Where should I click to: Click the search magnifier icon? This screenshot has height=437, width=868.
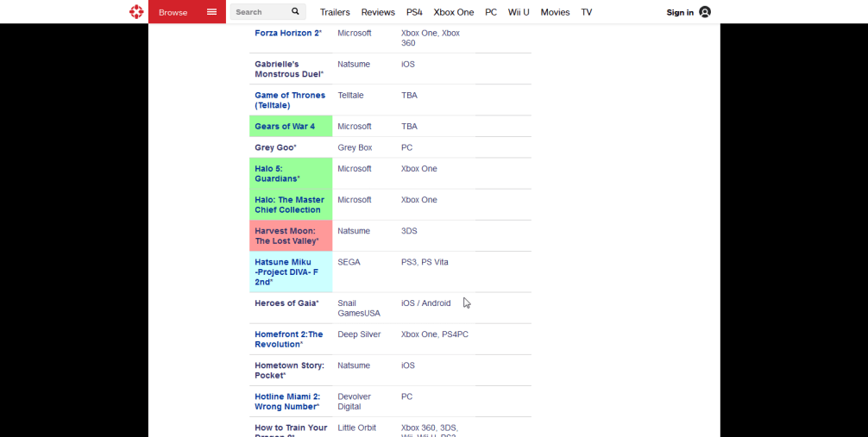[x=295, y=12]
